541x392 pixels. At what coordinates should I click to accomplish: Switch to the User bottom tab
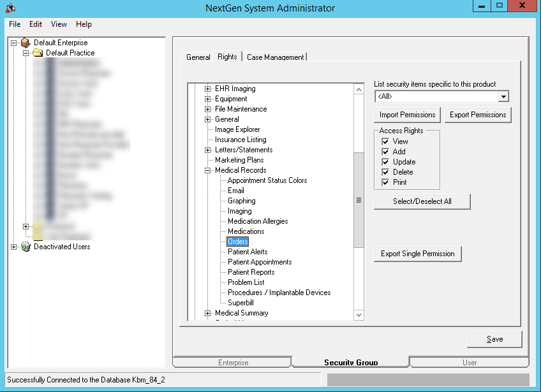(x=470, y=362)
